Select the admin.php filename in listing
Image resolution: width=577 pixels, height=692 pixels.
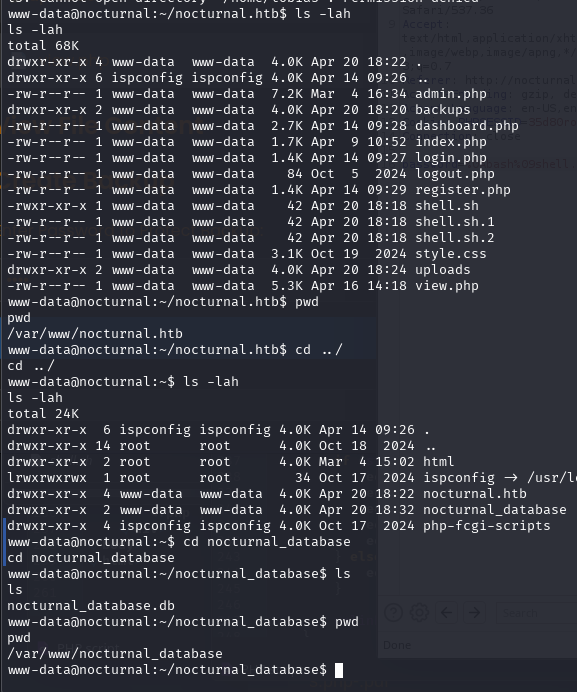tap(450, 94)
